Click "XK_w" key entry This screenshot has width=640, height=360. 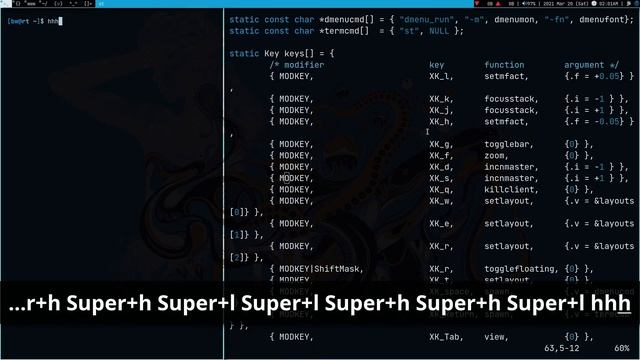pyautogui.click(x=441, y=201)
